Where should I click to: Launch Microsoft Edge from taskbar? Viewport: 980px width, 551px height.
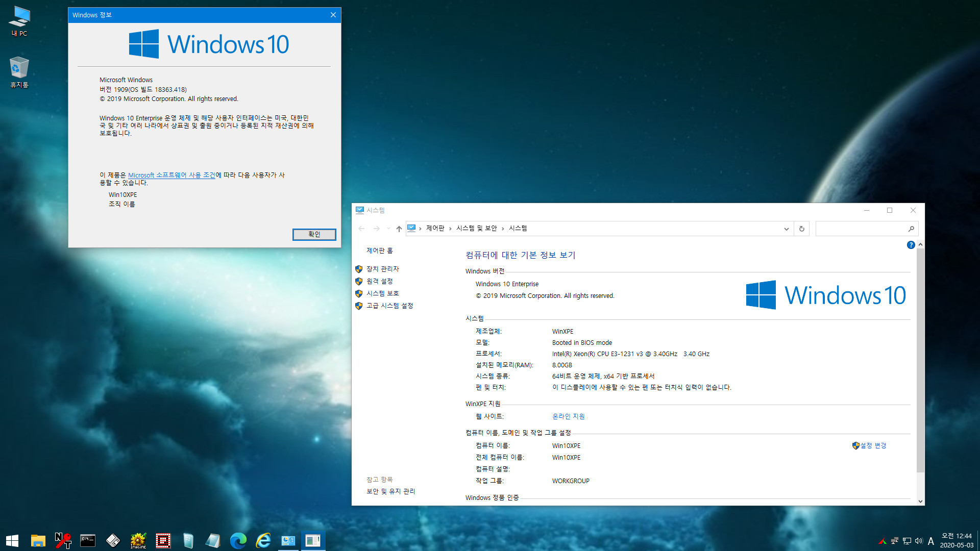tap(238, 540)
